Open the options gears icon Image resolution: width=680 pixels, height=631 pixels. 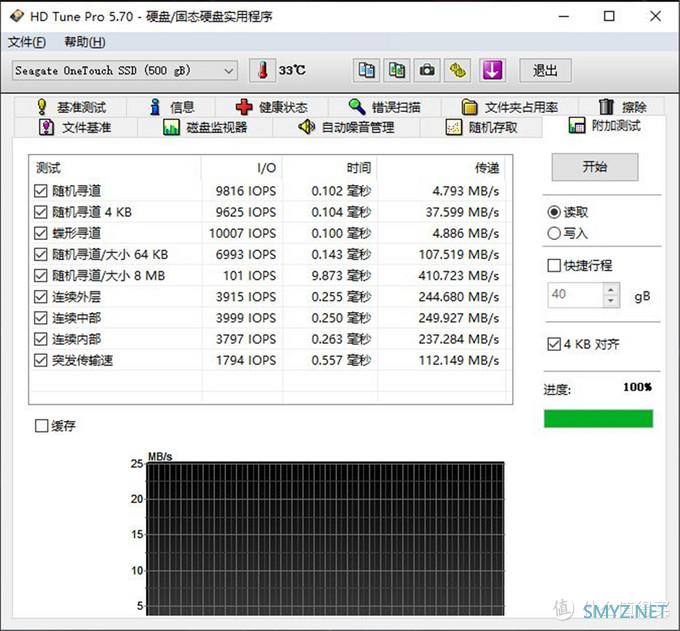click(458, 70)
